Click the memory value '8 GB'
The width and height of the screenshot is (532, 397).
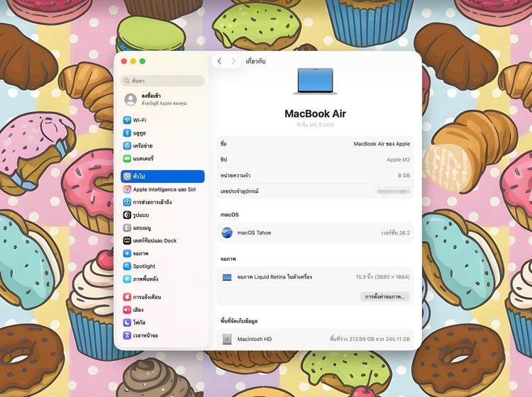point(404,176)
